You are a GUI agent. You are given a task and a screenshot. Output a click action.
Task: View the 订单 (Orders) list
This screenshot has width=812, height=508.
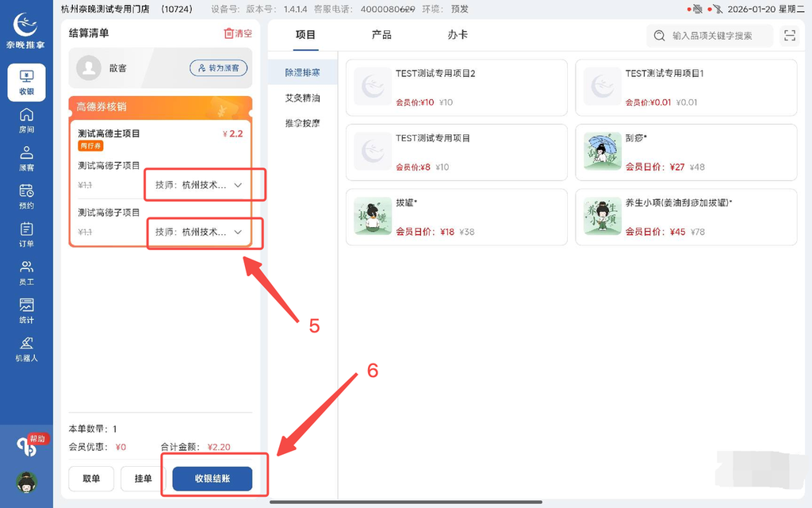point(26,235)
